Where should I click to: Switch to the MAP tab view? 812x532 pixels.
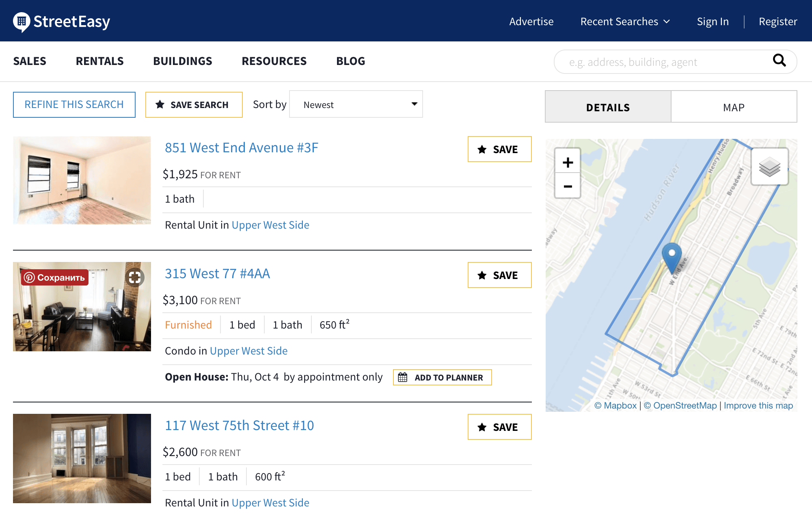734,108
